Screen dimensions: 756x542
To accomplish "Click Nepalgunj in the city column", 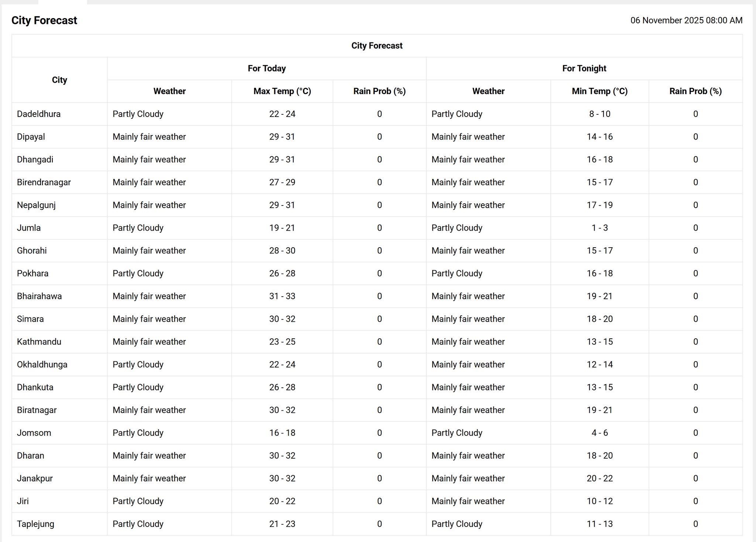I will click(x=36, y=205).
